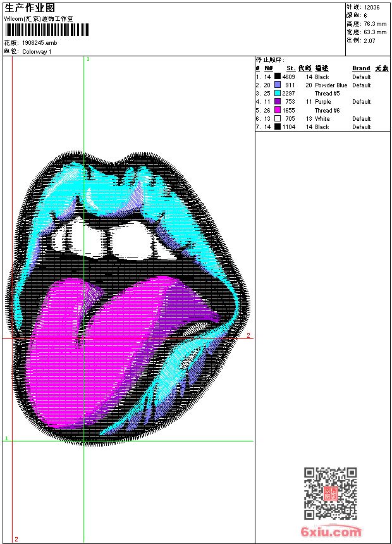Screen dimensions: 392x544
Task: Click the 描述 column header
Action: click(322, 68)
